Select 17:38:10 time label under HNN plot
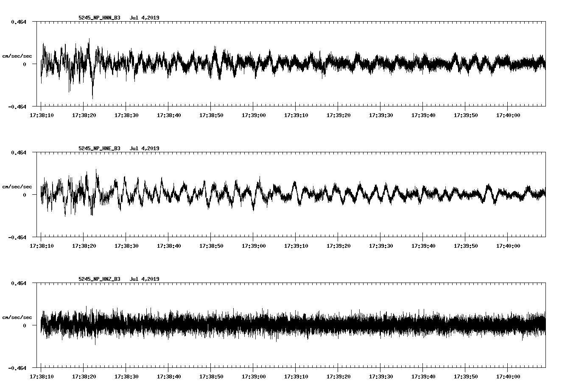 coord(42,115)
